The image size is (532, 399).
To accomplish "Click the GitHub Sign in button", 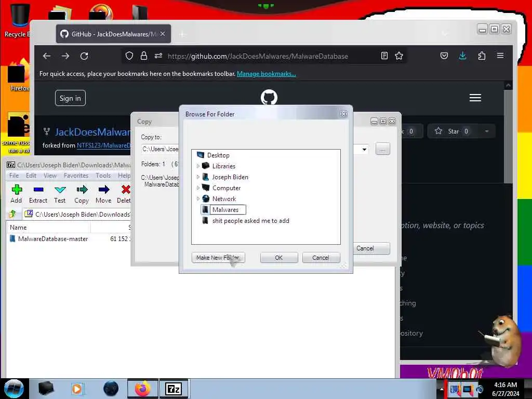I will click(70, 98).
